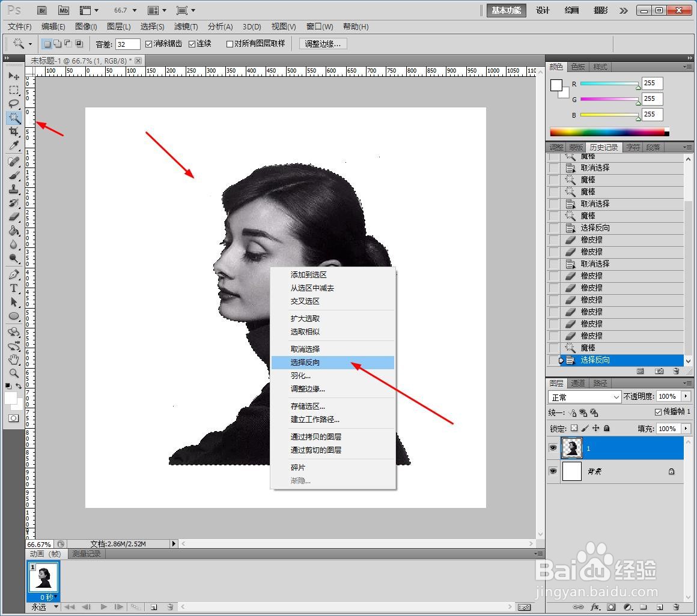Select animation frame 1 thumbnail
The height and width of the screenshot is (616, 697).
tap(43, 577)
